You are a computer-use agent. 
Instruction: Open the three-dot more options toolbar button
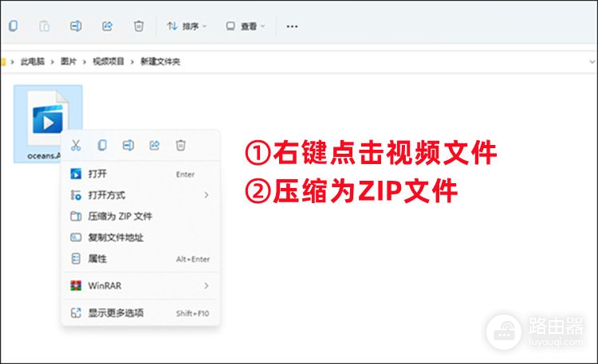coord(292,26)
